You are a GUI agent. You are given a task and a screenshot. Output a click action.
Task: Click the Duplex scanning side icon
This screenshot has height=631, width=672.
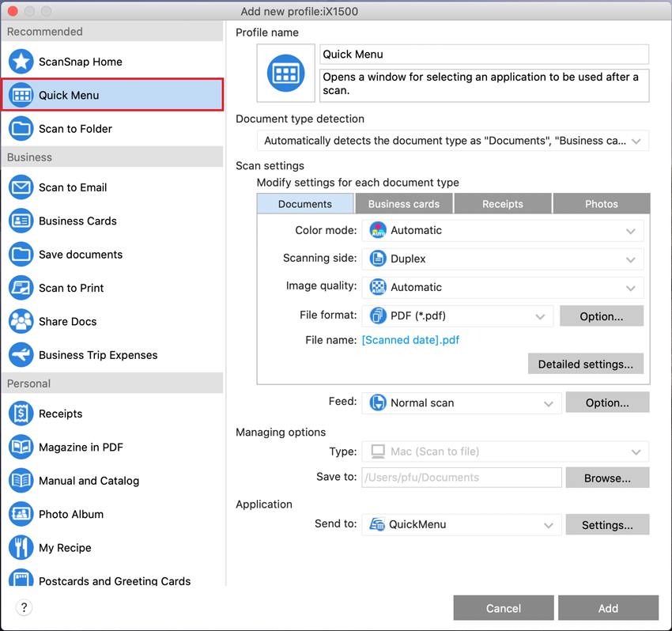(378, 259)
